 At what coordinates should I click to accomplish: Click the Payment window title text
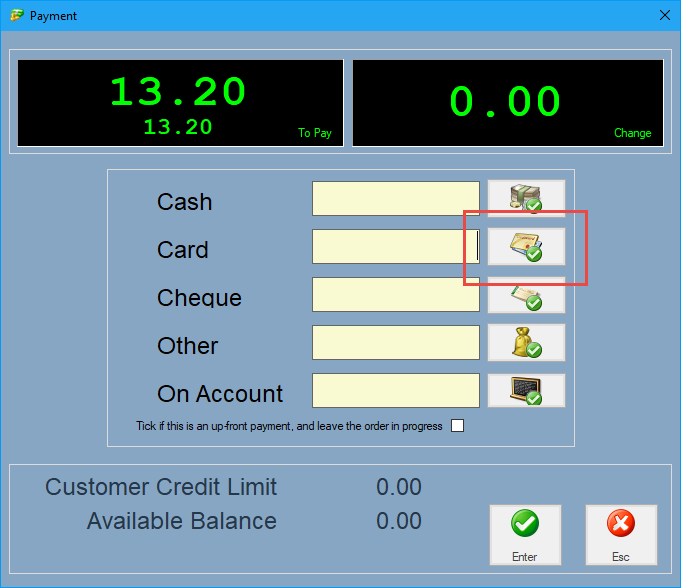click(53, 16)
